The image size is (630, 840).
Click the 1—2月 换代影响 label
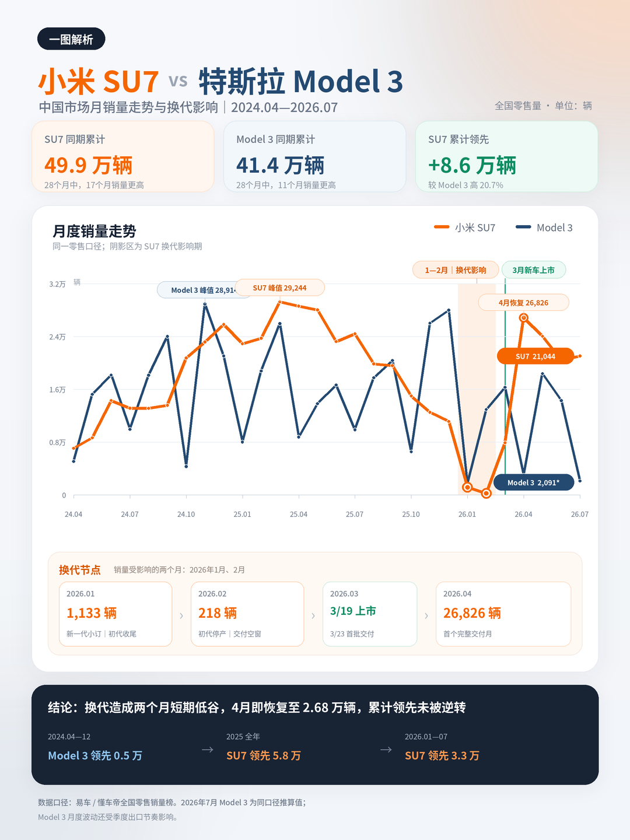click(x=456, y=270)
